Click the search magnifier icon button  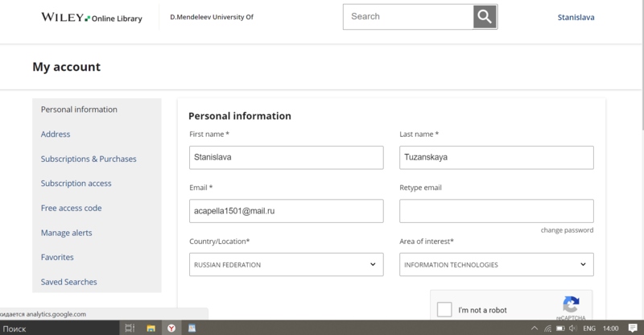coord(485,17)
